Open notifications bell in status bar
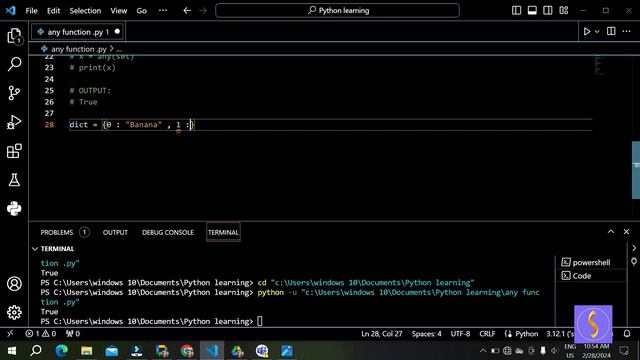640x360 pixels. (627, 333)
